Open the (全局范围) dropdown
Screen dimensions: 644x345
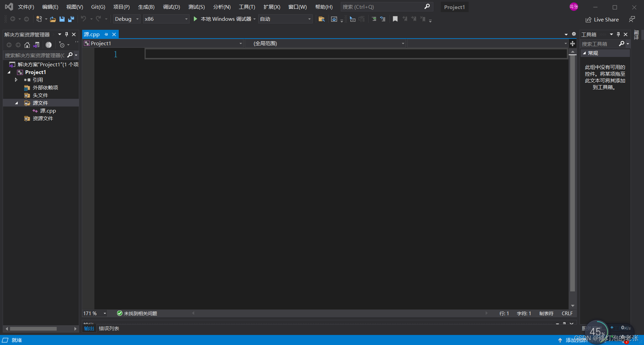pos(325,44)
